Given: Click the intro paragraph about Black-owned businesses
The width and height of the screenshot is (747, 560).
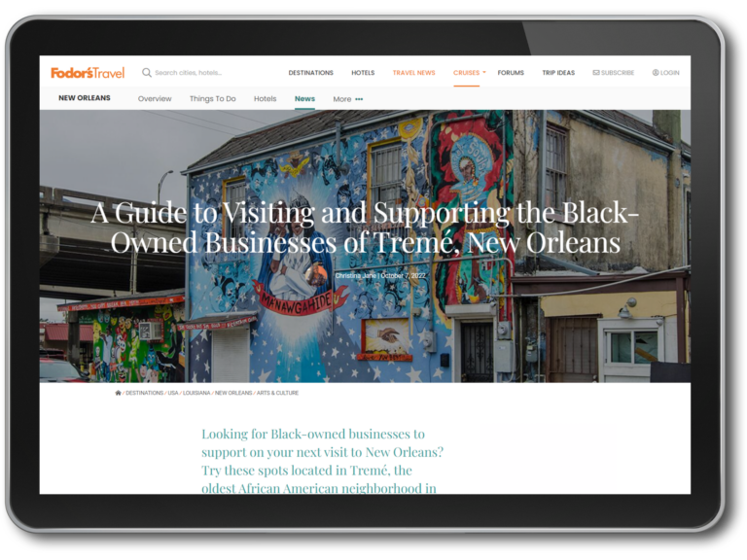Looking at the screenshot, I should pyautogui.click(x=323, y=461).
